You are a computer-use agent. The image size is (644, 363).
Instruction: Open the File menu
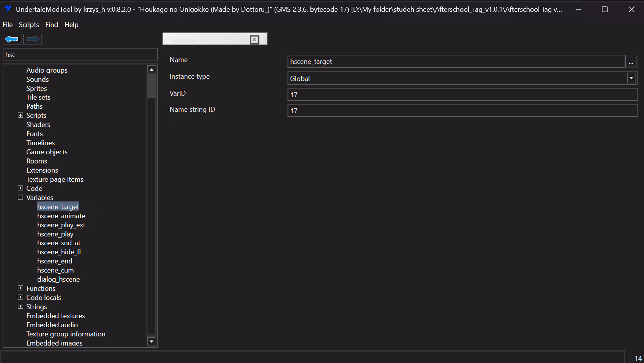coord(8,25)
